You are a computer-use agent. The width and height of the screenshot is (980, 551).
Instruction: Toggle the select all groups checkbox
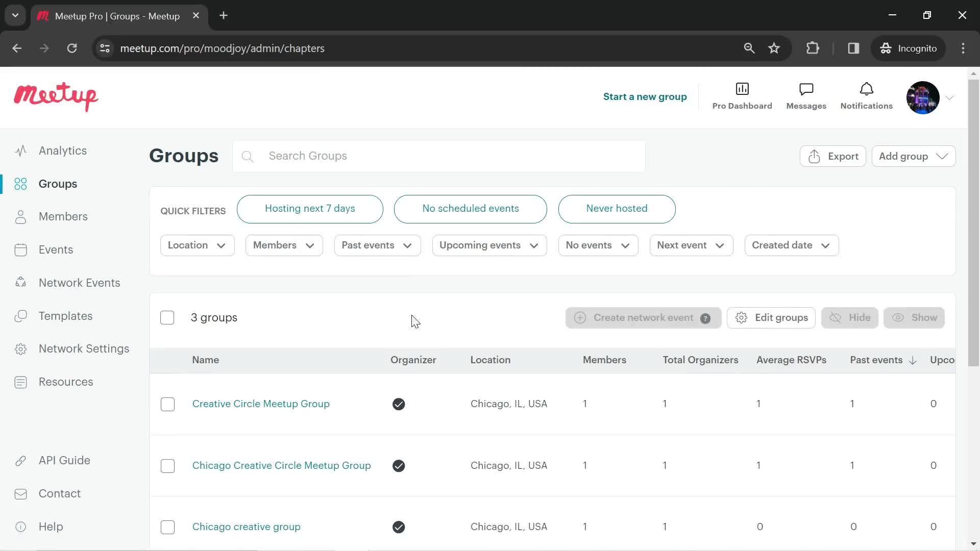167,317
